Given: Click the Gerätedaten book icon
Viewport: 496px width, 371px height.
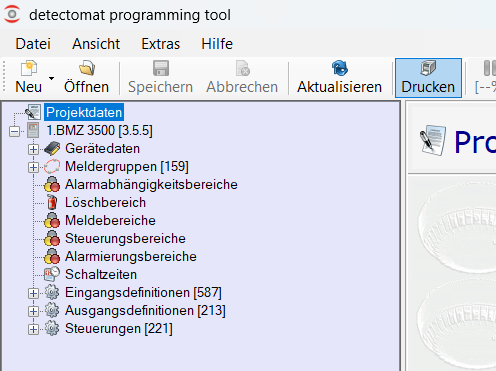Looking at the screenshot, I should (52, 148).
